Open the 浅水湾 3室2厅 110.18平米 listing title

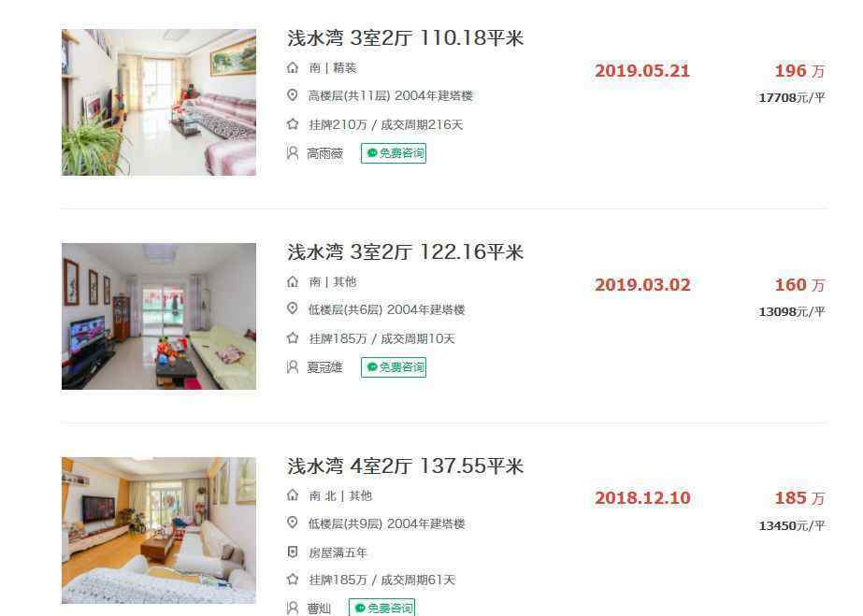pyautogui.click(x=405, y=38)
